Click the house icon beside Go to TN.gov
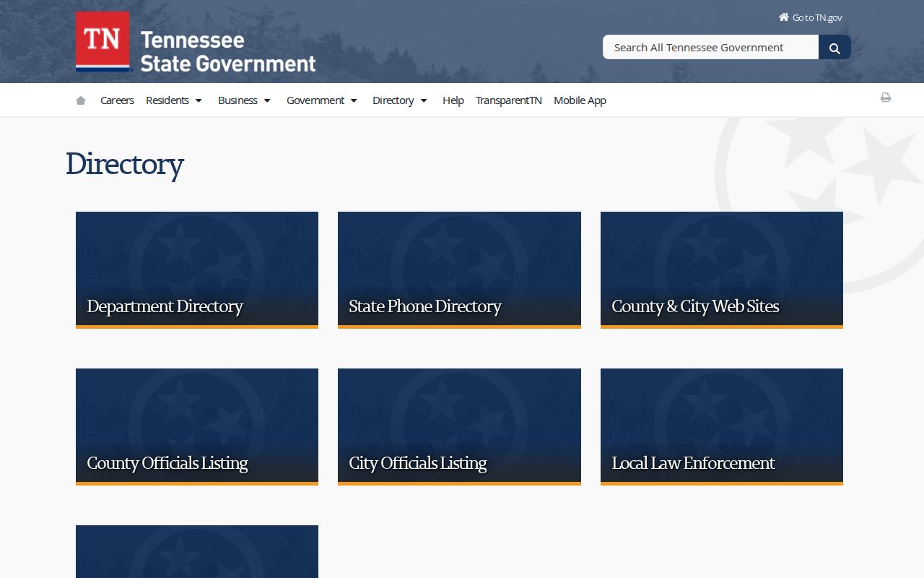The width and height of the screenshot is (924, 578). coord(783,17)
